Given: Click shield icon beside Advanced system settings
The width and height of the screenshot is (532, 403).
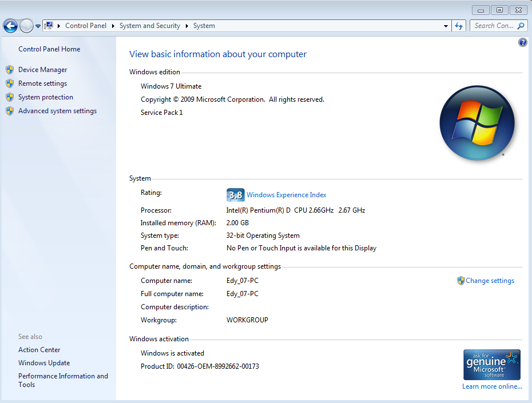Looking at the screenshot, I should (10, 111).
